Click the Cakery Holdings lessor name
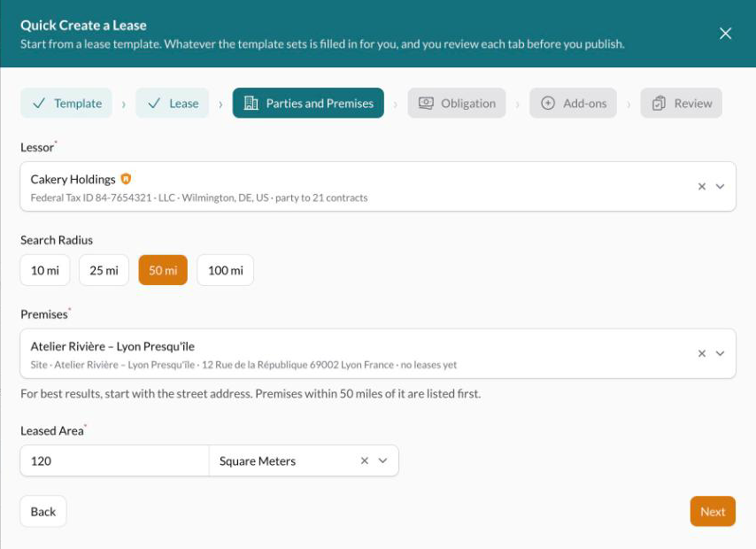 [73, 180]
